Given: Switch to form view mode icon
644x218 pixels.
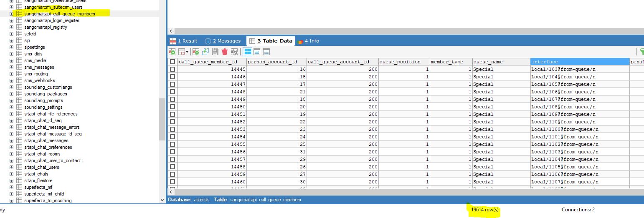Looking at the screenshot, I should [x=257, y=52].
